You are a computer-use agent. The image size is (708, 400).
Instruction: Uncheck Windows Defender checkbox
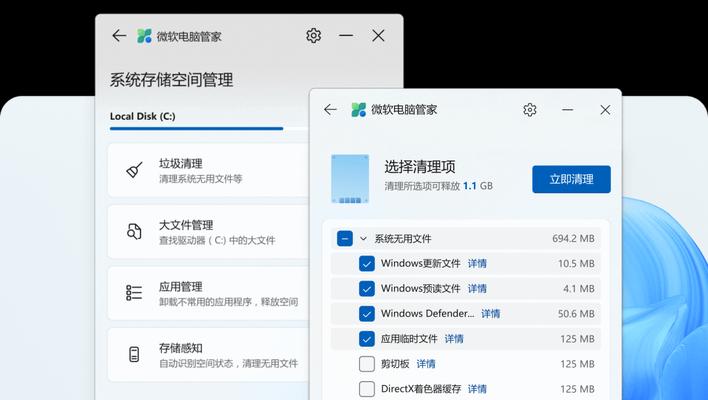[367, 314]
